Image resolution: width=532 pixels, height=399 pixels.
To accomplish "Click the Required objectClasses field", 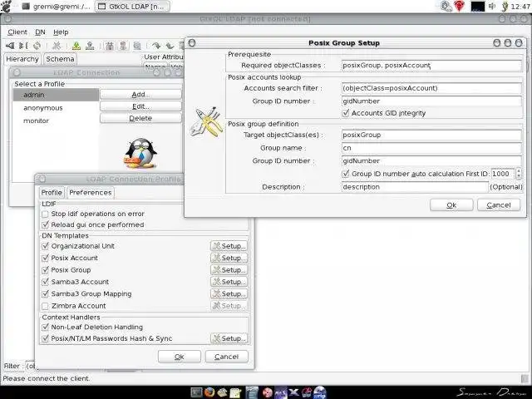I will point(431,66).
